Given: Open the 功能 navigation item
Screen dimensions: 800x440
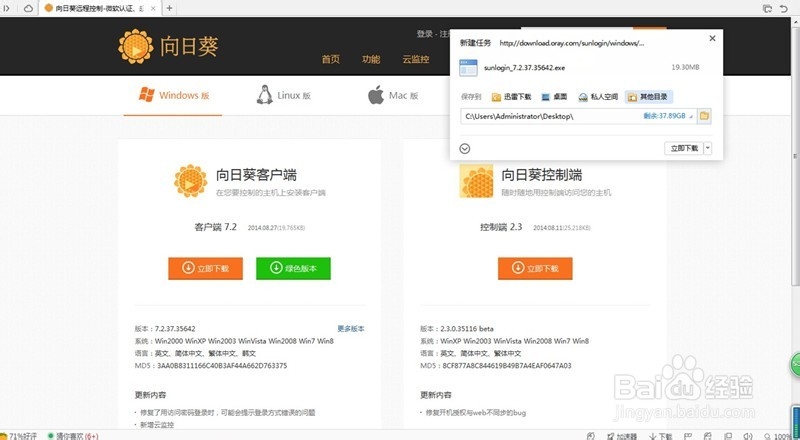Looking at the screenshot, I should pyautogui.click(x=371, y=59).
